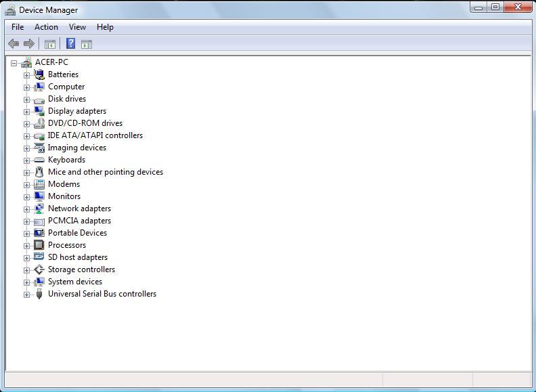Expand the System devices category
The image size is (536, 392).
[x=26, y=282]
